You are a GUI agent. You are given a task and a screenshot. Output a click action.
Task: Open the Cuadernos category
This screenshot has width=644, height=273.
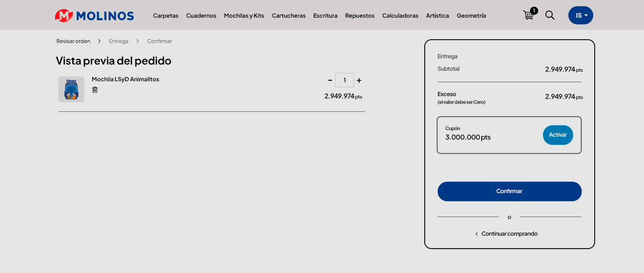click(201, 16)
